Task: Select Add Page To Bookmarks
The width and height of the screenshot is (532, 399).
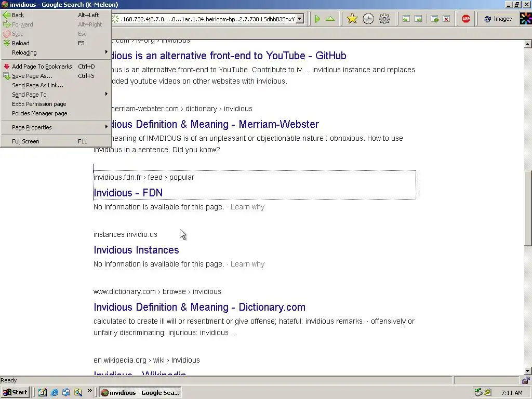Action: (x=56, y=66)
